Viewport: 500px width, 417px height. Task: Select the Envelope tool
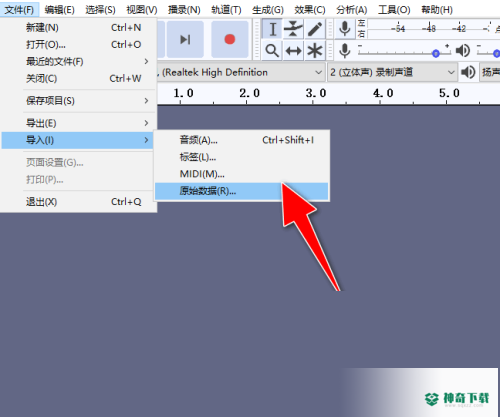[293, 29]
